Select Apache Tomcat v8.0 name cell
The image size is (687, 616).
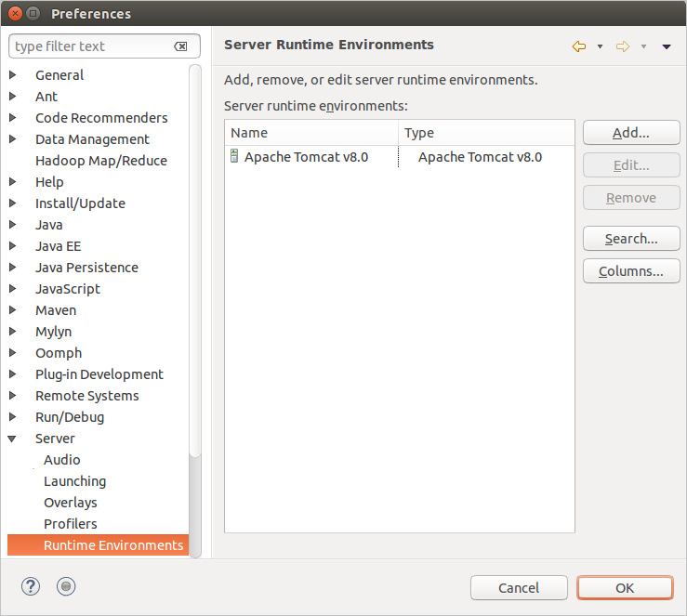[306, 157]
